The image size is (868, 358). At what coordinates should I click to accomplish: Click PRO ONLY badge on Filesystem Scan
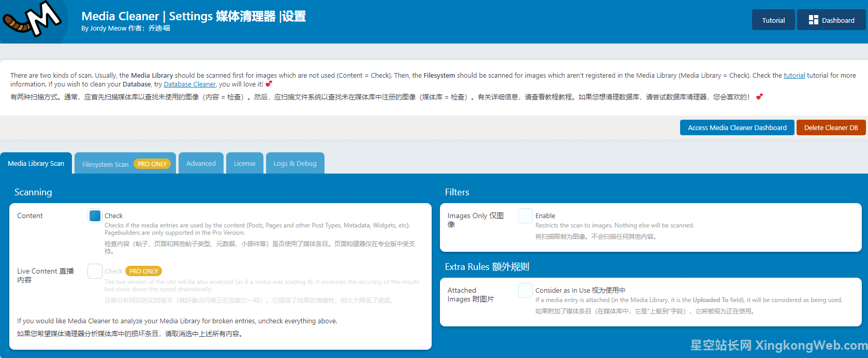coord(152,164)
